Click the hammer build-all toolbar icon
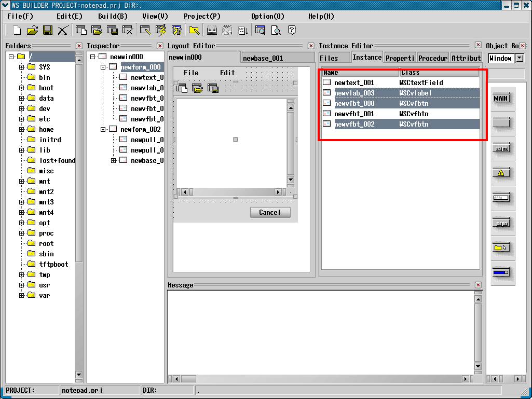Screen dimensions: 532x399 176,30
